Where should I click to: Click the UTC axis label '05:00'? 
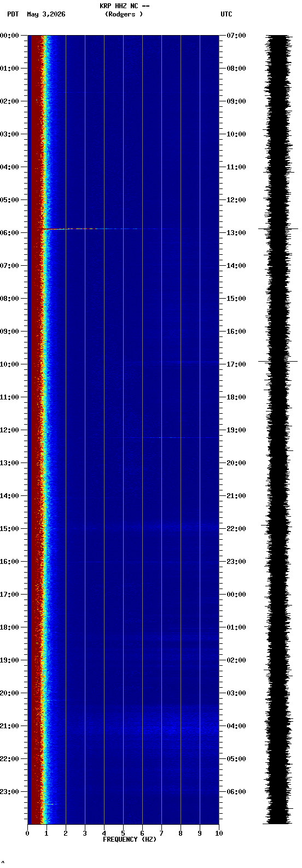tap(236, 759)
